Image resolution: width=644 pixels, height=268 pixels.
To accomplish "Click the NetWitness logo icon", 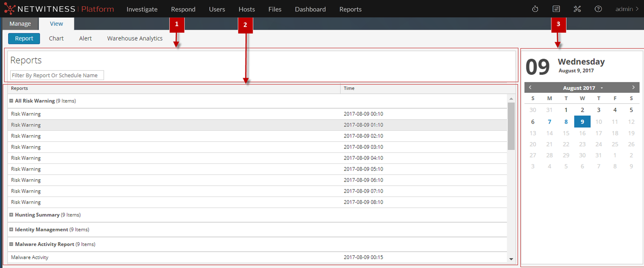I will pyautogui.click(x=10, y=9).
